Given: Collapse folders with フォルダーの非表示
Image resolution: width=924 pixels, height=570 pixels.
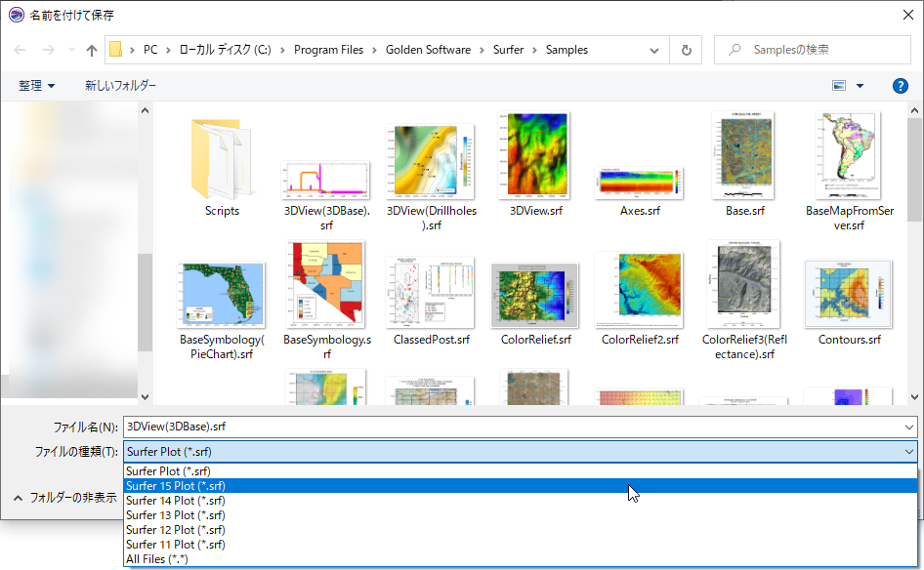Looking at the screenshot, I should click(x=64, y=498).
